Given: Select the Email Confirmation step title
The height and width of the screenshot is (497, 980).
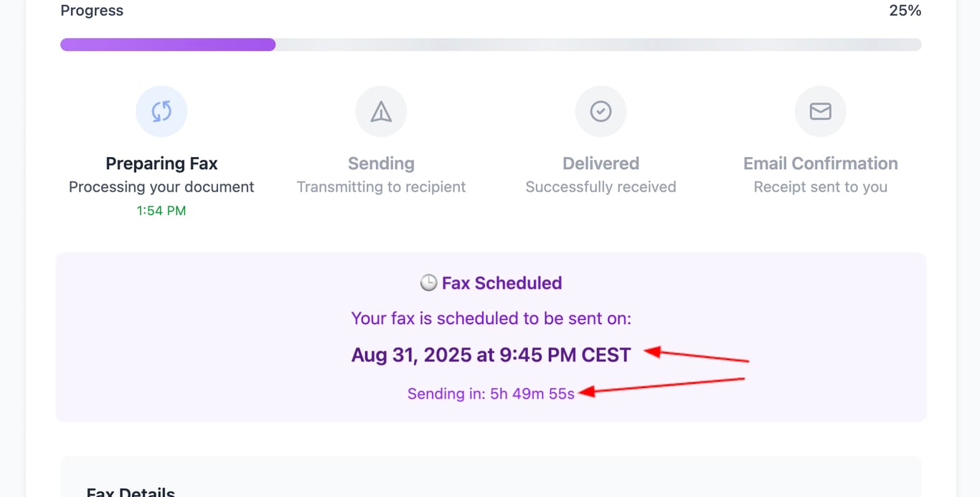Looking at the screenshot, I should click(820, 164).
